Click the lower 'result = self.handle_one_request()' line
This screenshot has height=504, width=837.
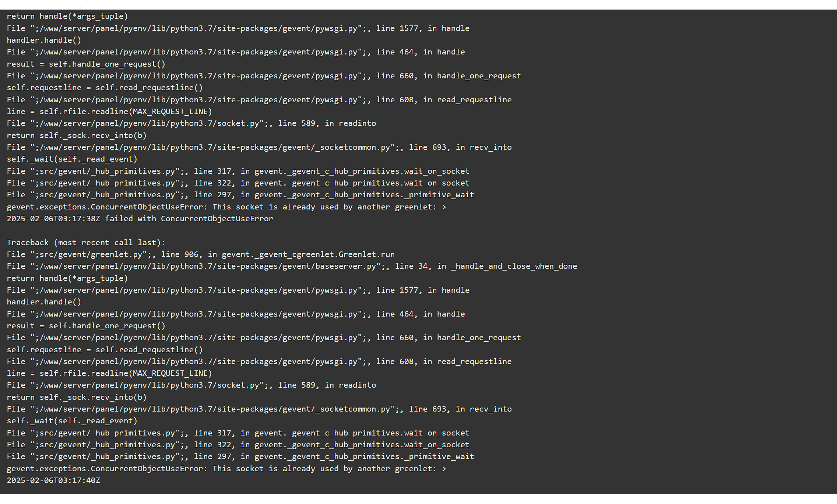(x=86, y=325)
